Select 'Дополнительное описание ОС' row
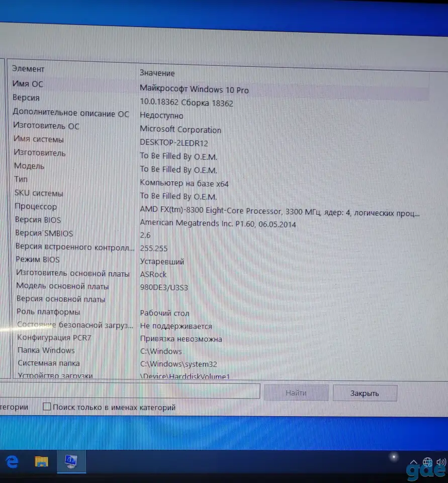The width and height of the screenshot is (448, 483). pos(71,113)
